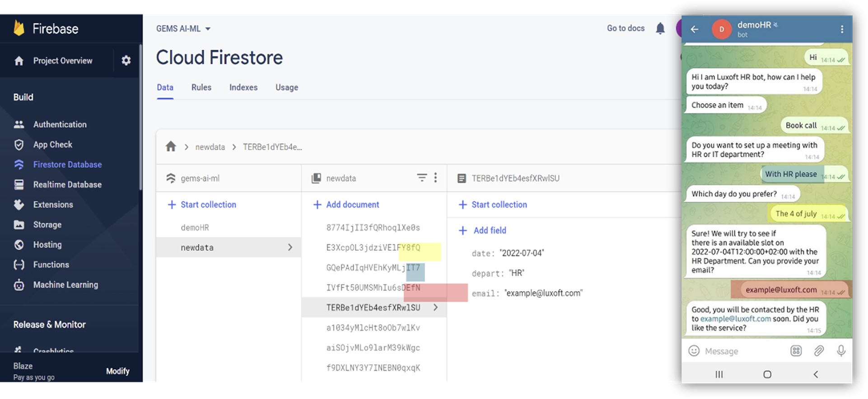Select demoHR collection in list

[195, 227]
